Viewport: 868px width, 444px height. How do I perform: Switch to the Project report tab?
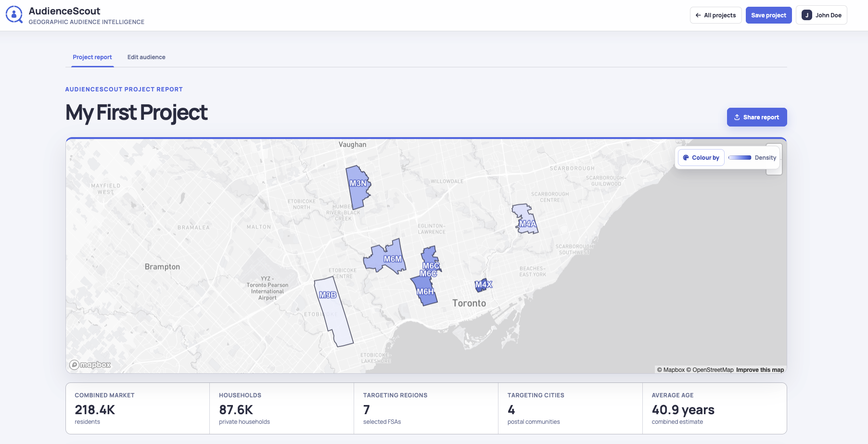pyautogui.click(x=92, y=57)
